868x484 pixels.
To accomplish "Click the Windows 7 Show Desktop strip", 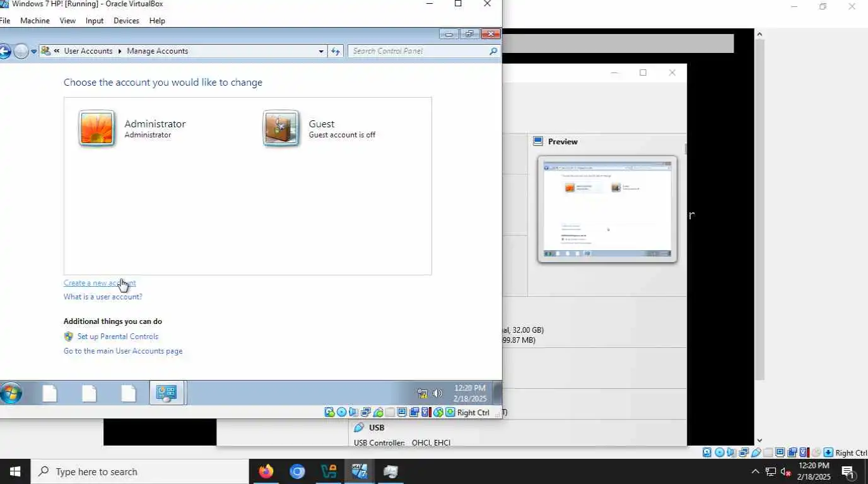I will (497, 393).
